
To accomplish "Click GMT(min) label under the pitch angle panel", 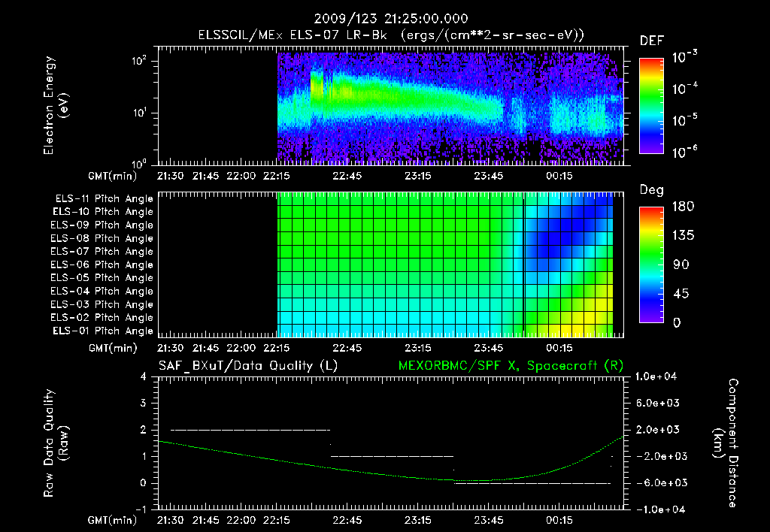I will [x=113, y=348].
